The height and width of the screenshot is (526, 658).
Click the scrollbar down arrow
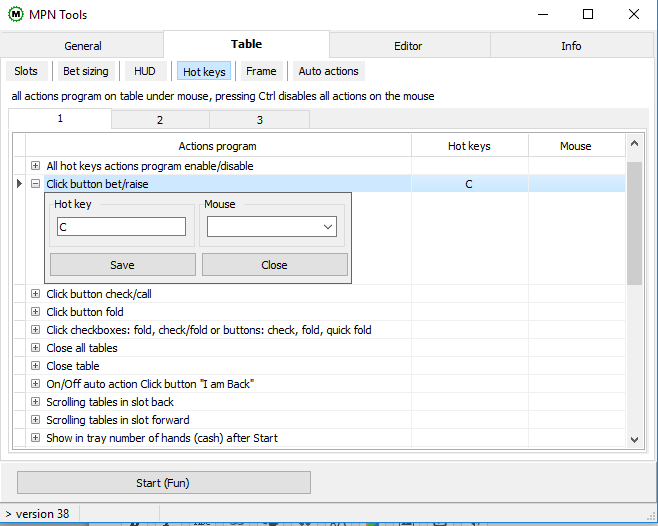[x=634, y=440]
